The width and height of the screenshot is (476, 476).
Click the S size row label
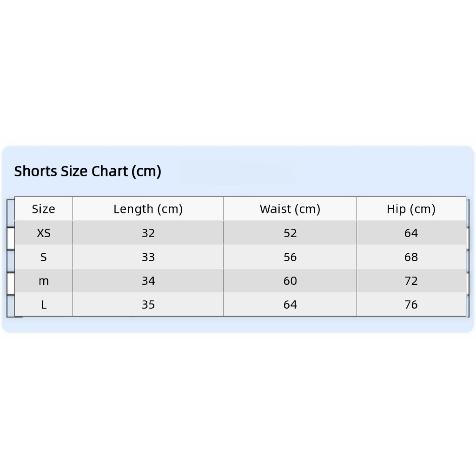pos(44,257)
